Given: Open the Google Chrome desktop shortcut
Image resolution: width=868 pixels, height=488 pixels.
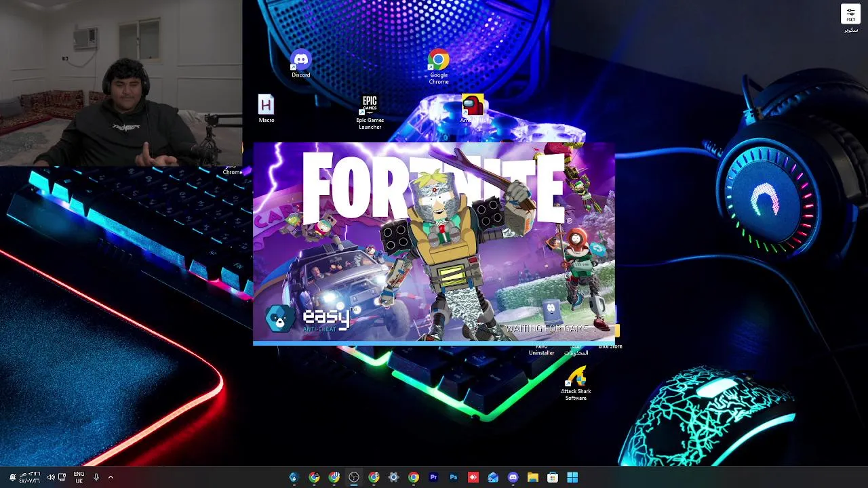Looking at the screenshot, I should point(438,68).
